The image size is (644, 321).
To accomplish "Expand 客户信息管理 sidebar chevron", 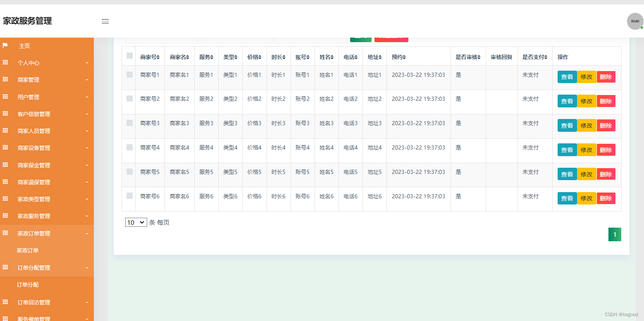I will click(x=87, y=114).
